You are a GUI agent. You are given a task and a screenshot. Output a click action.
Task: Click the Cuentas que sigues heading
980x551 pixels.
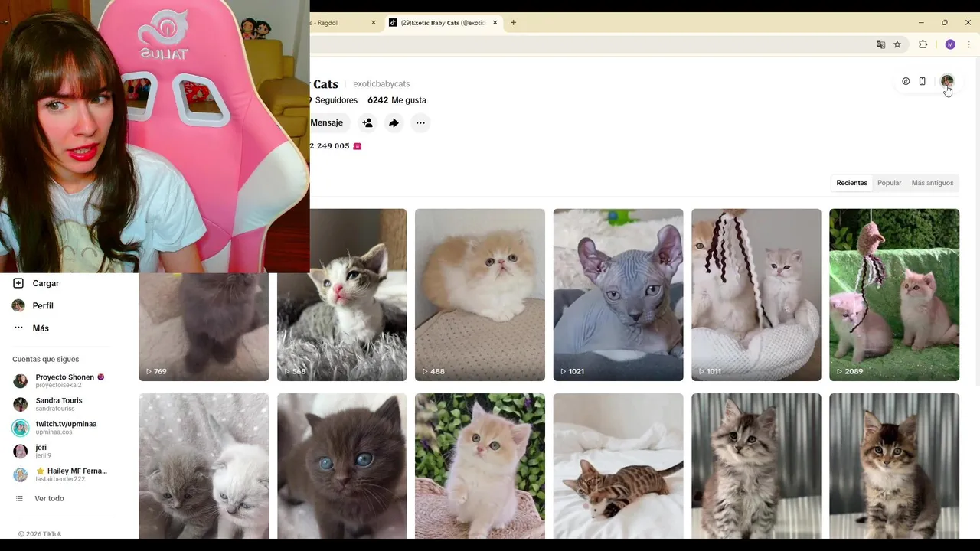[45, 359]
